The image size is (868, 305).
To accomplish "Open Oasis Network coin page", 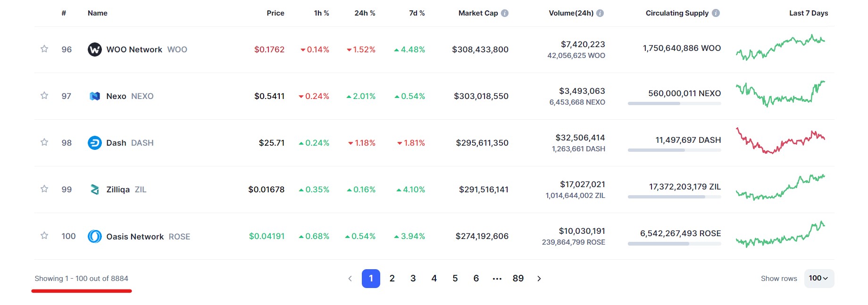I will tap(148, 237).
